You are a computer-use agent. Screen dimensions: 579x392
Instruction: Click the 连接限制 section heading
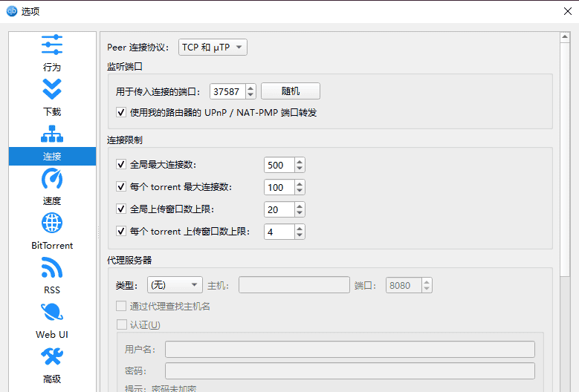124,140
